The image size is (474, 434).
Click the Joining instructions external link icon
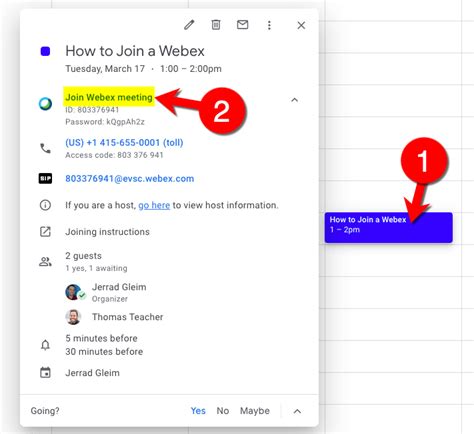click(x=45, y=232)
